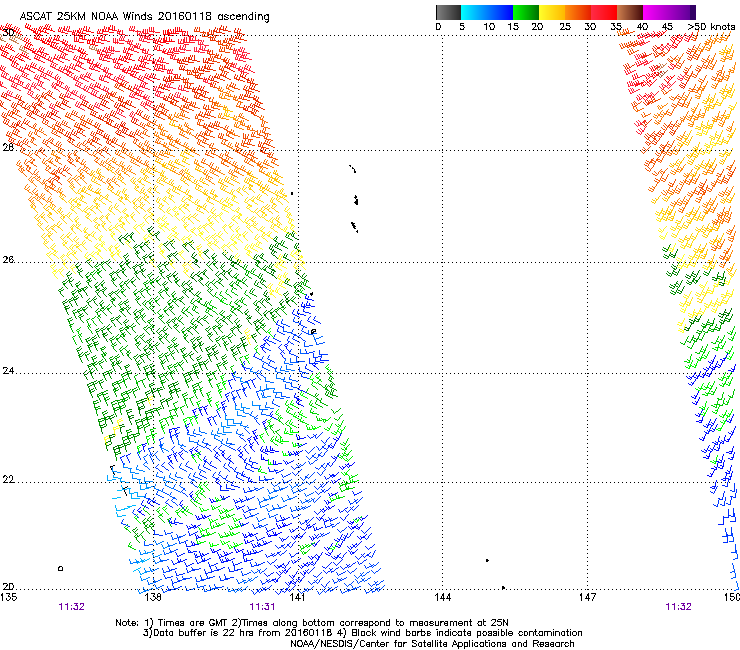Image resolution: width=740 pixels, height=650 pixels.
Task: Click the latitude label '30'
Action: 8,33
